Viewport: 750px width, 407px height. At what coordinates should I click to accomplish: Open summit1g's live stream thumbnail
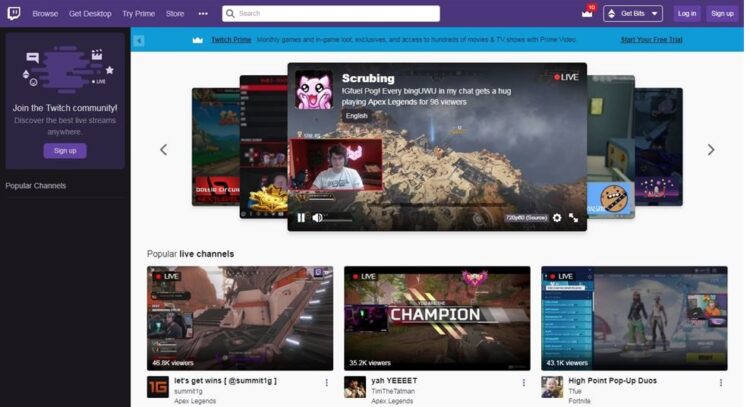pyautogui.click(x=240, y=318)
